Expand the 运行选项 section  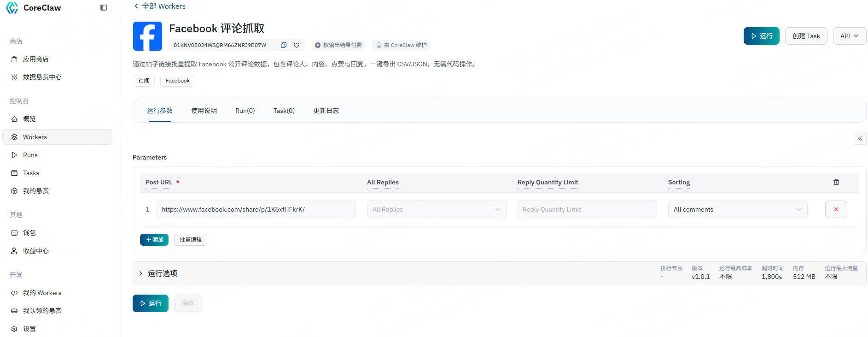[x=158, y=273]
